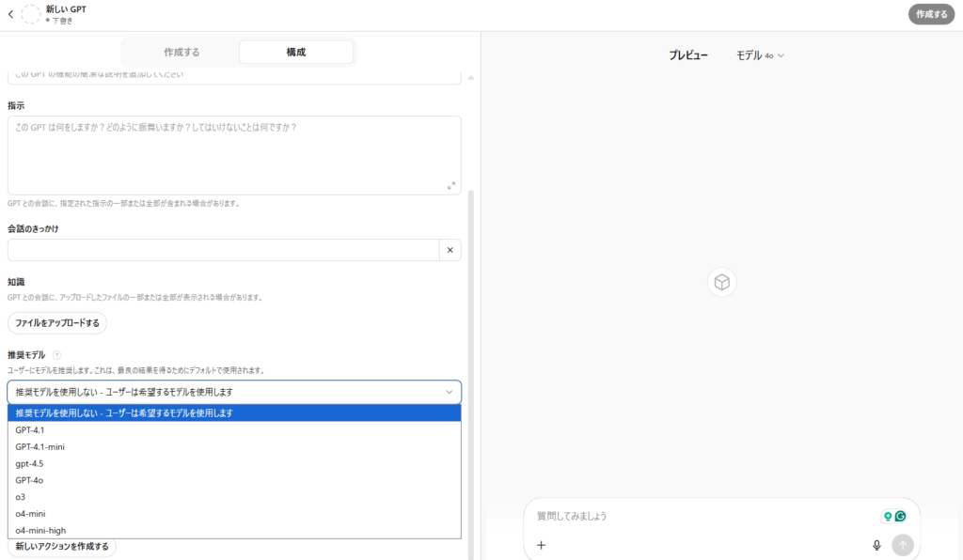The height and width of the screenshot is (560, 963).
Task: Click the cube icon in the preview
Action: point(722,282)
